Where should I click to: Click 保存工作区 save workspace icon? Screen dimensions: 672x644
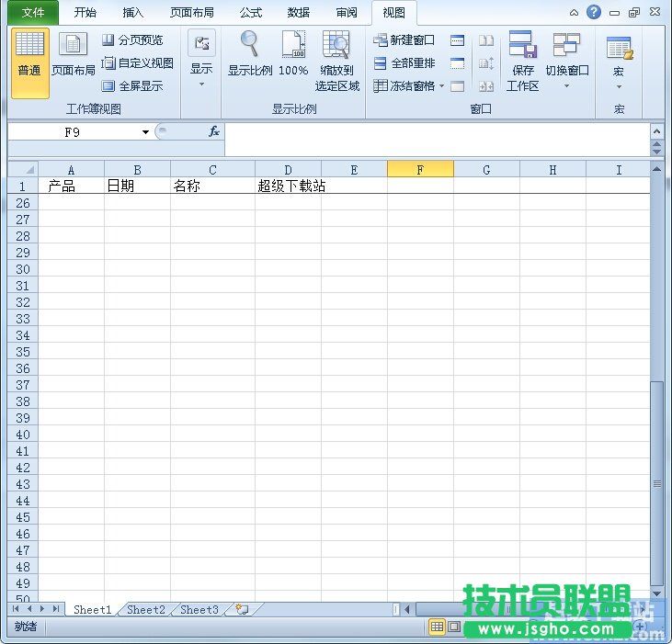point(522,45)
